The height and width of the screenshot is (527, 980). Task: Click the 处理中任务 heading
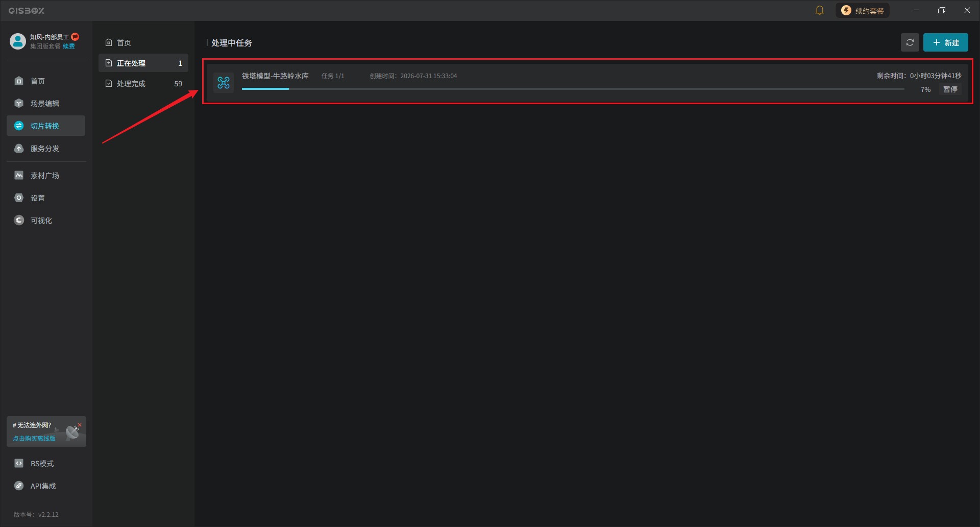pos(231,43)
